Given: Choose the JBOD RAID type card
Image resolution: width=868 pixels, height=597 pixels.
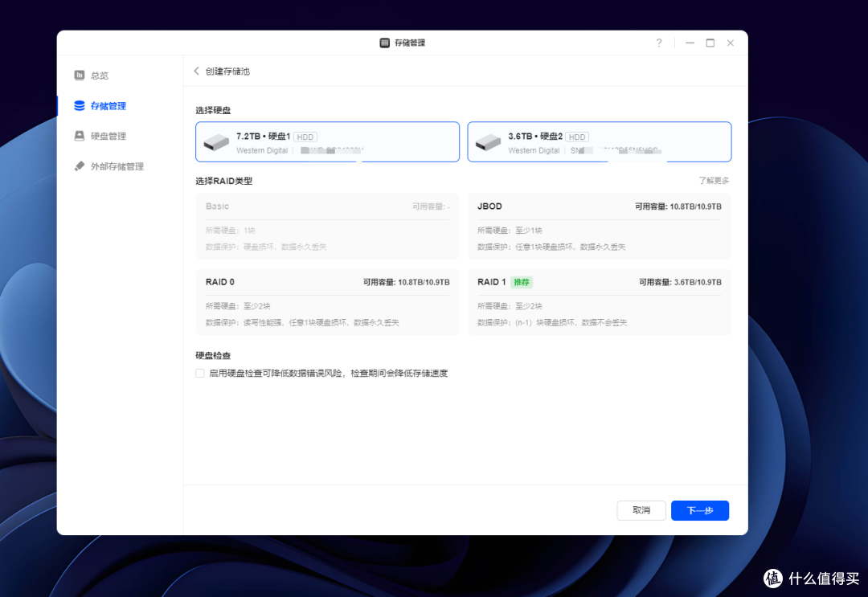Looking at the screenshot, I should 600,227.
